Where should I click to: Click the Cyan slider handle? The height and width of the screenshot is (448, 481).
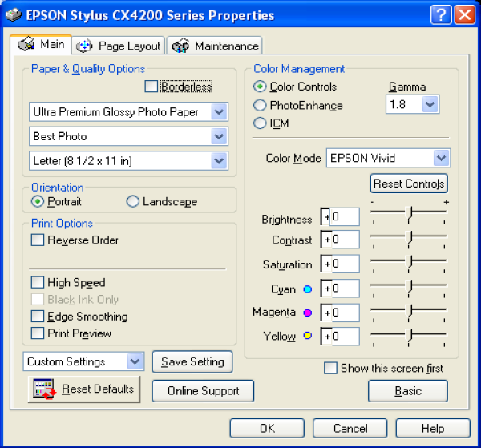pos(409,286)
